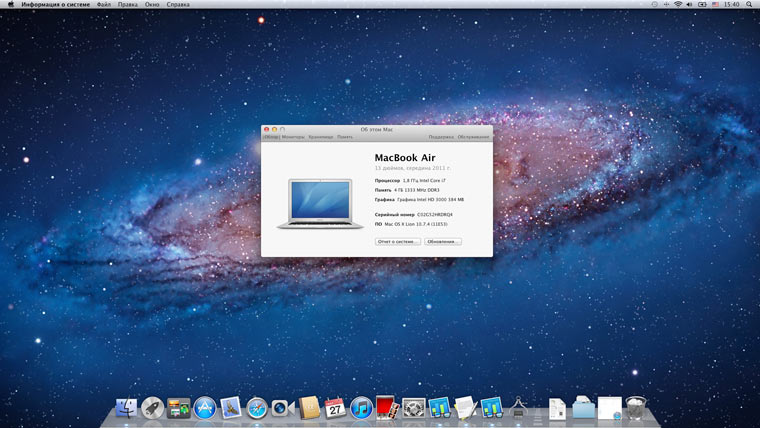
Task: Open the Правка menu
Action: (x=127, y=4)
